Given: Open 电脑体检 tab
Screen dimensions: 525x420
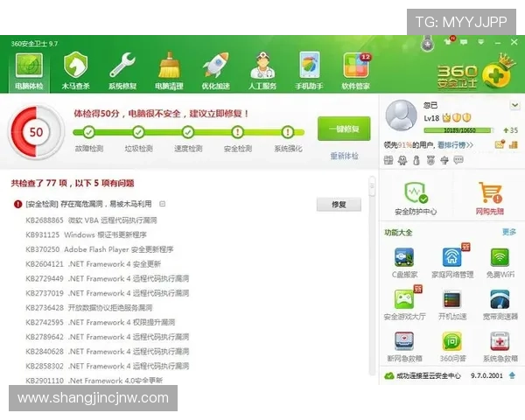Looking at the screenshot, I should 29,72.
